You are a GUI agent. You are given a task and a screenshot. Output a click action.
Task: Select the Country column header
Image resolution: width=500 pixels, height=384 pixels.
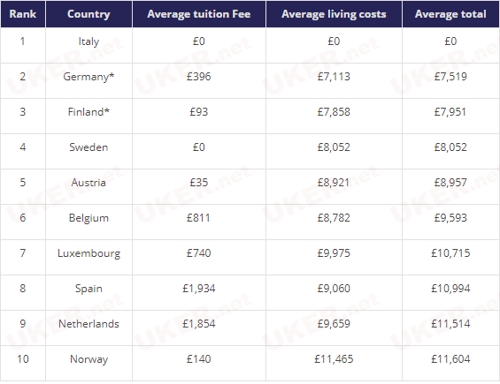(x=89, y=14)
